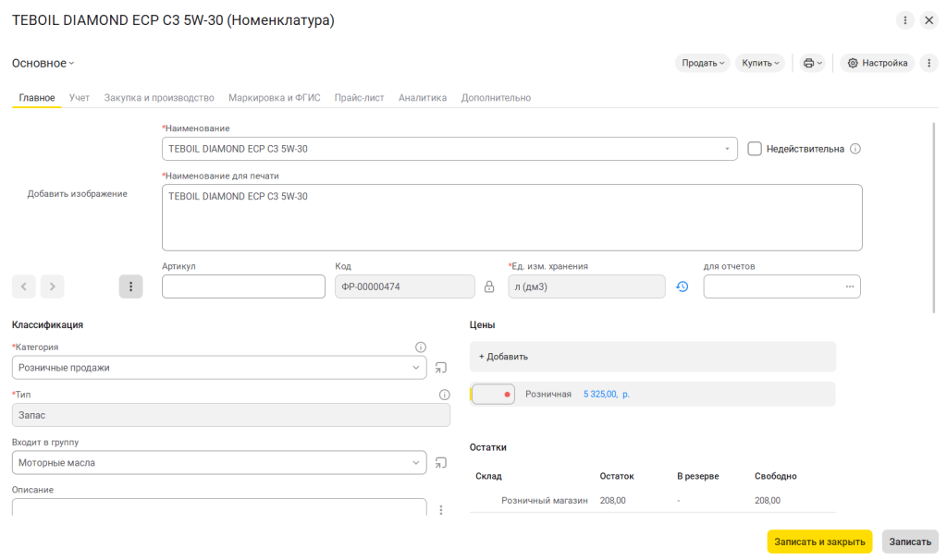
Task: Switch to the Учет tab
Action: pyautogui.click(x=80, y=98)
